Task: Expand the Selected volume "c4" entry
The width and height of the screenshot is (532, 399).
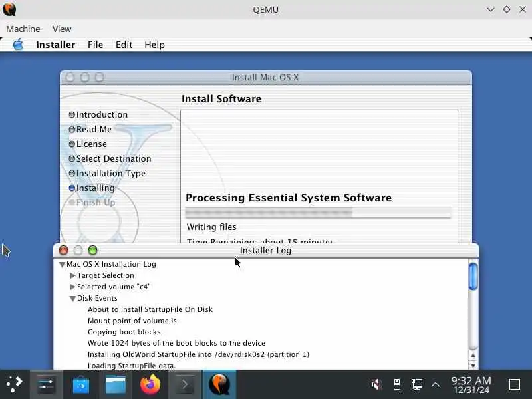Action: coord(72,287)
